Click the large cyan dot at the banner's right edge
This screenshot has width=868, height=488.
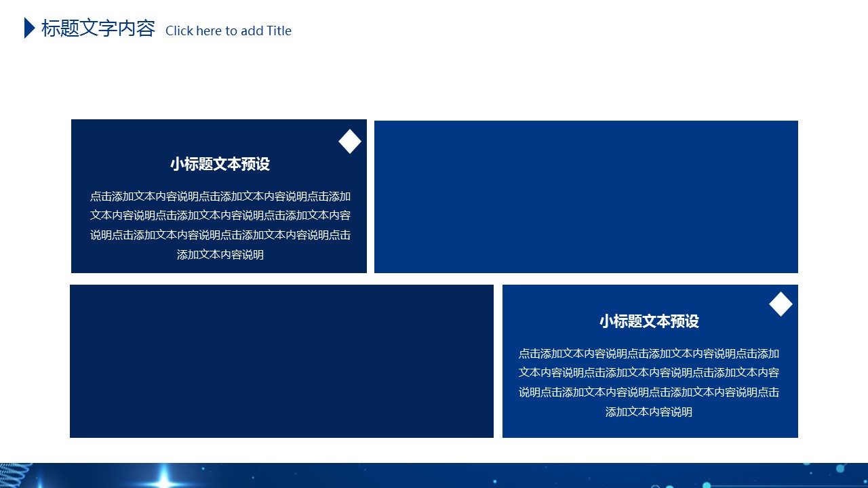click(x=841, y=468)
